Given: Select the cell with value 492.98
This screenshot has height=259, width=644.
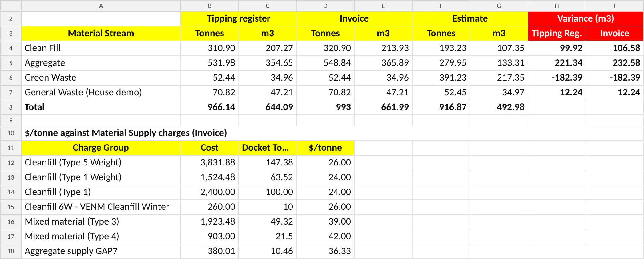Looking at the screenshot, I should tap(499, 107).
